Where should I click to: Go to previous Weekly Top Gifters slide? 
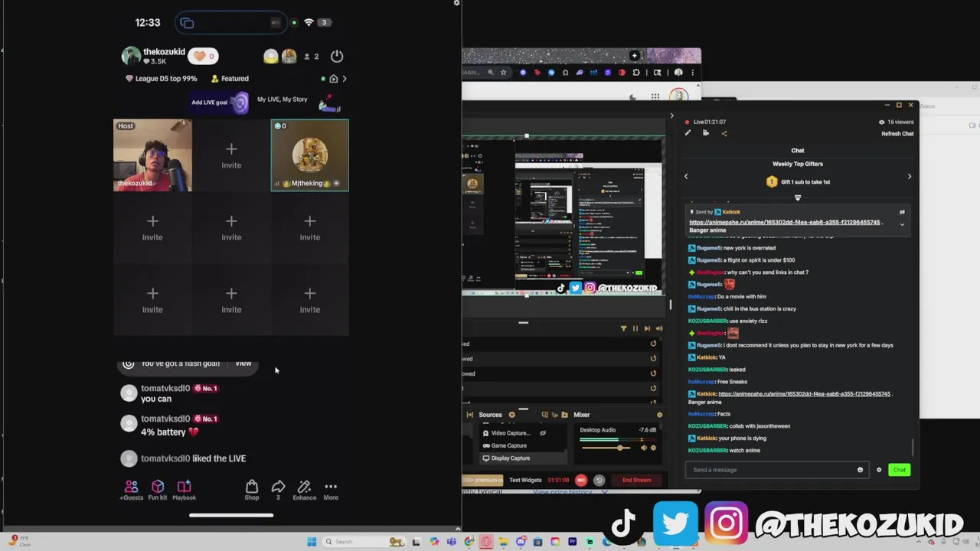coord(686,177)
